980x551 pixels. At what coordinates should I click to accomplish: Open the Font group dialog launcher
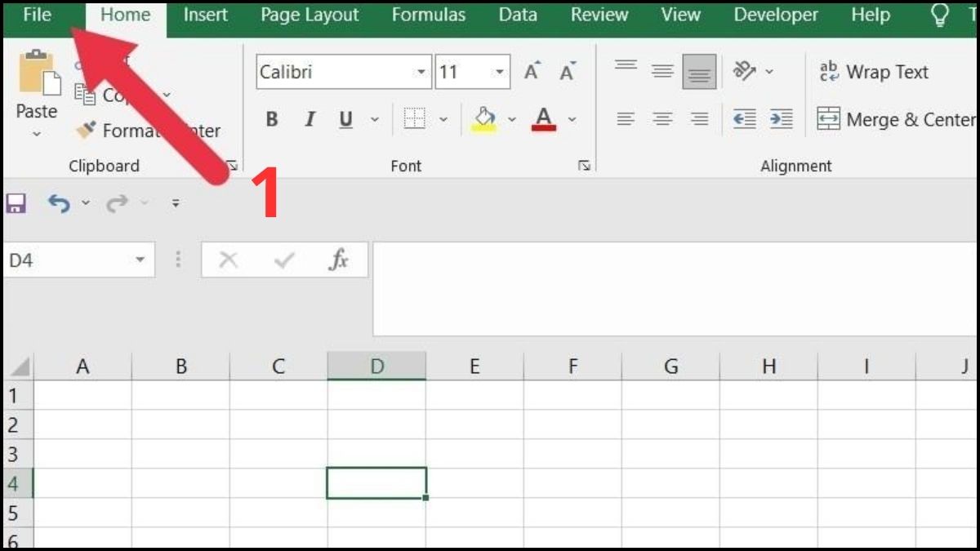[x=585, y=166]
